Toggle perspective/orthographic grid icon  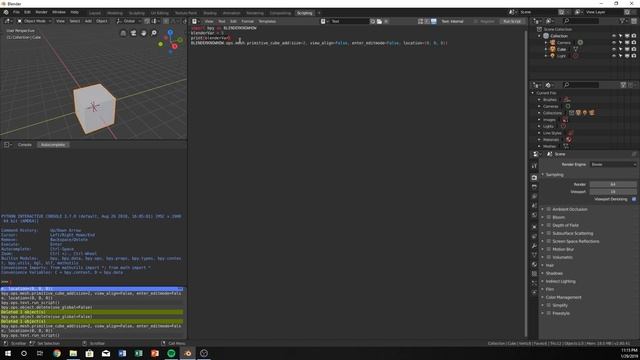coord(123,33)
